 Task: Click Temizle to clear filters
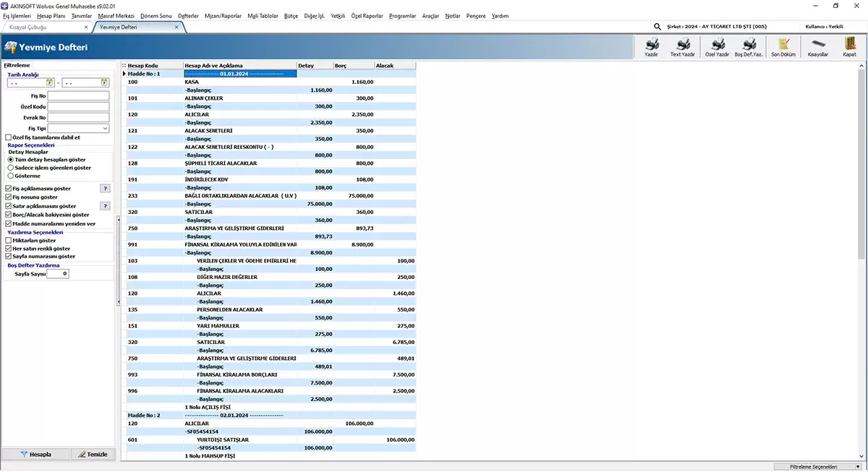pos(93,454)
